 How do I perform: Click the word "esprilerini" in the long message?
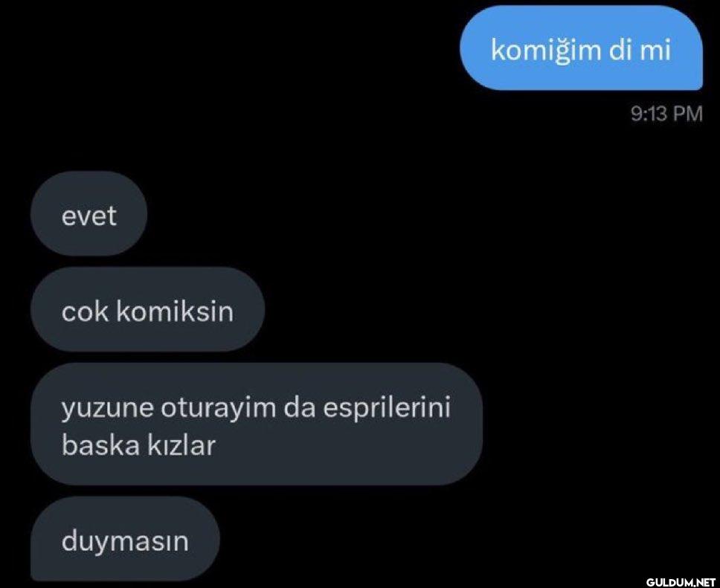tap(387, 408)
